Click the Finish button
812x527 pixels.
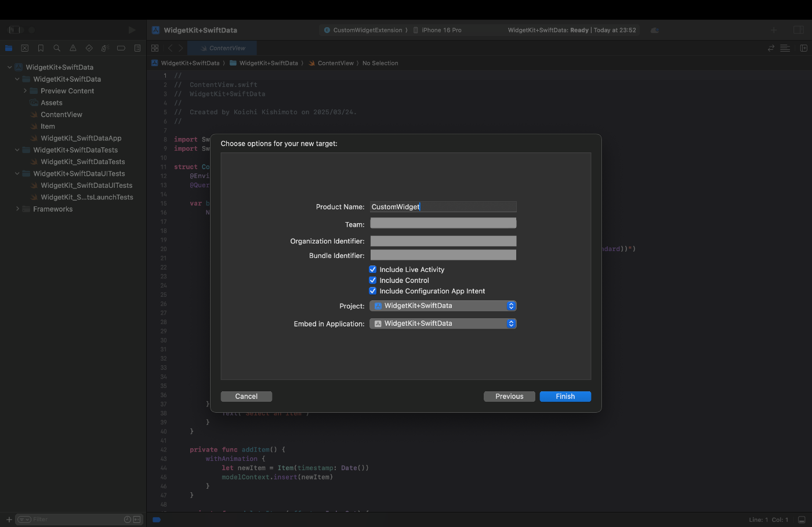tap(565, 397)
